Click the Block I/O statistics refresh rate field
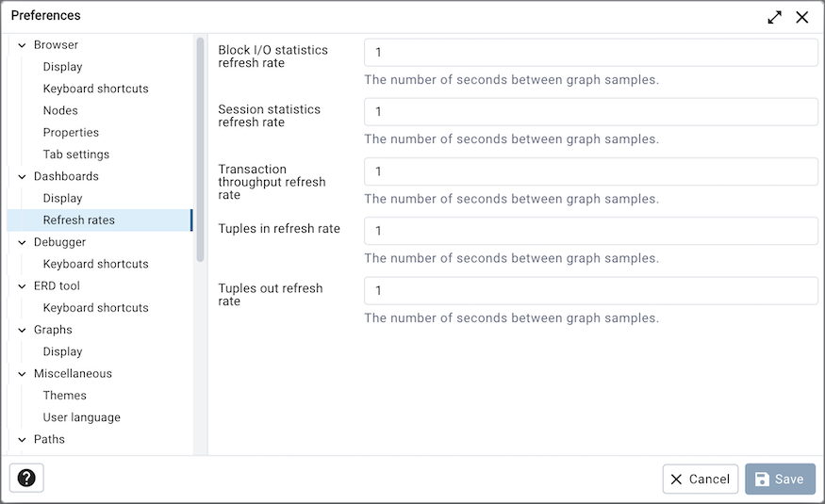This screenshot has width=825, height=504. click(x=590, y=53)
